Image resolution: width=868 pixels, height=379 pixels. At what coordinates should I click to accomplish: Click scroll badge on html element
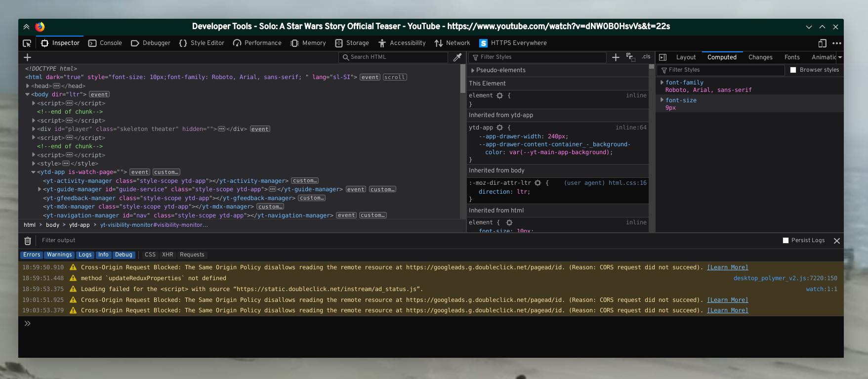(x=395, y=78)
